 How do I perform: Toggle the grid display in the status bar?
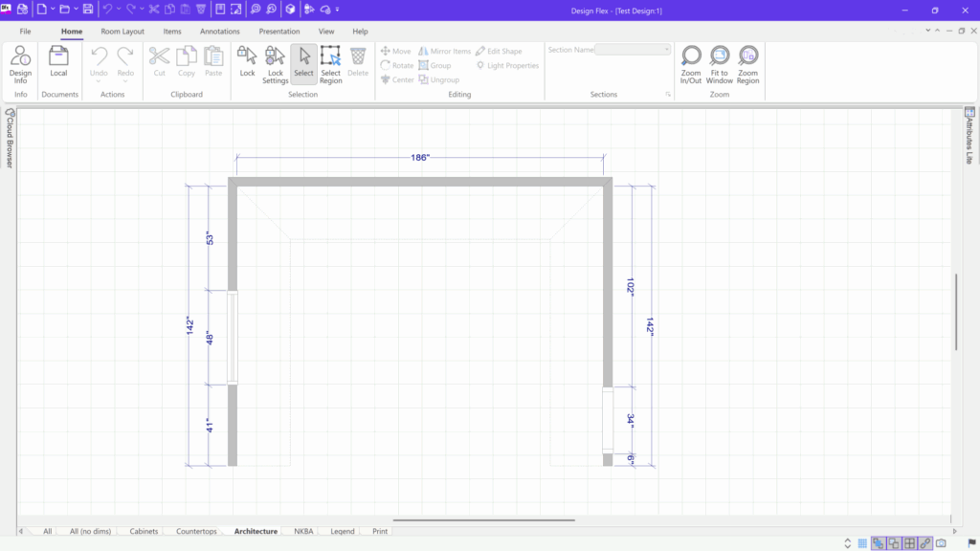(862, 543)
